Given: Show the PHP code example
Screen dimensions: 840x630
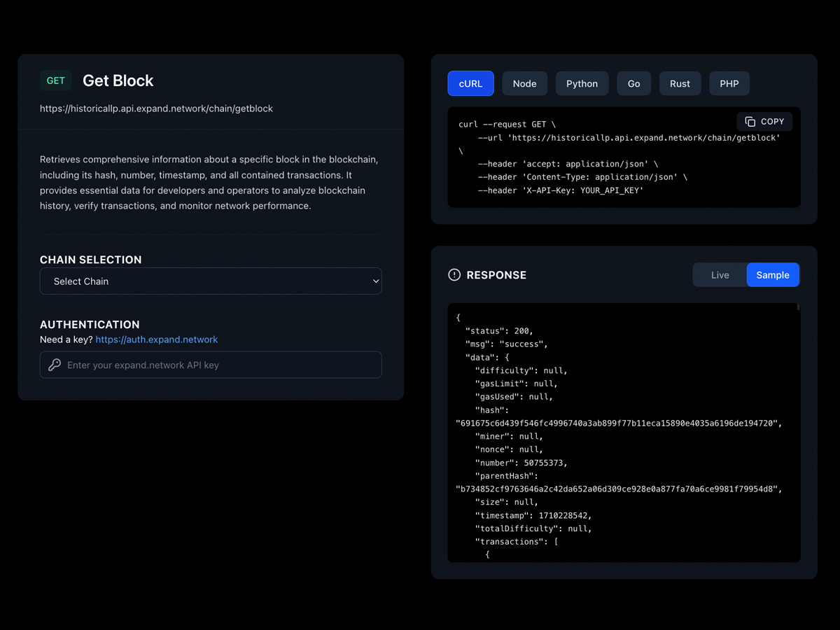Looking at the screenshot, I should (x=729, y=83).
